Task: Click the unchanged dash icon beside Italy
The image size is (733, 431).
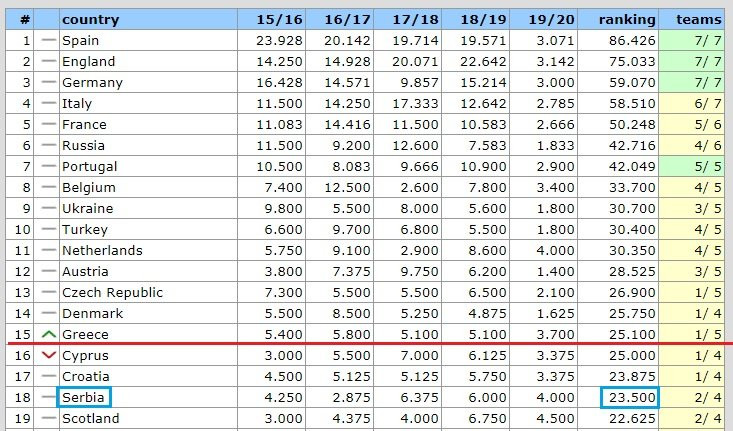Action: click(49, 103)
